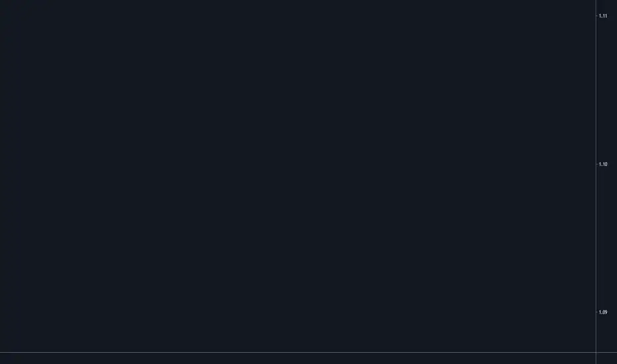
Task: Click the empty time axis strip below chart
Action: click(298, 359)
